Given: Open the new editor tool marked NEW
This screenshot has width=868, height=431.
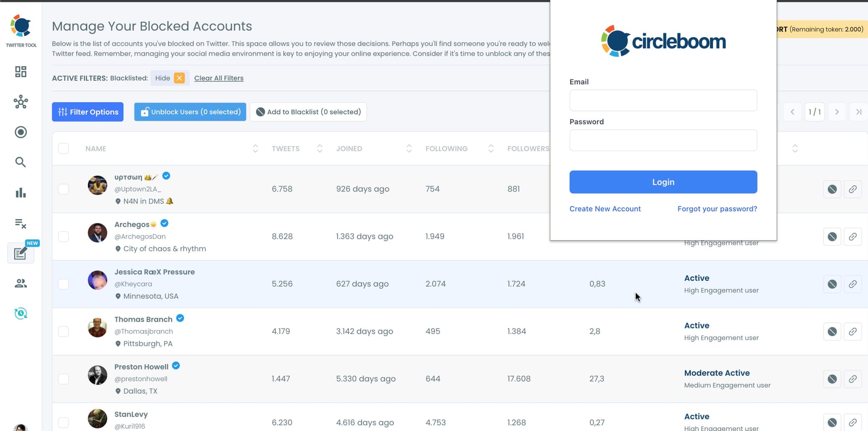Looking at the screenshot, I should (x=20, y=253).
